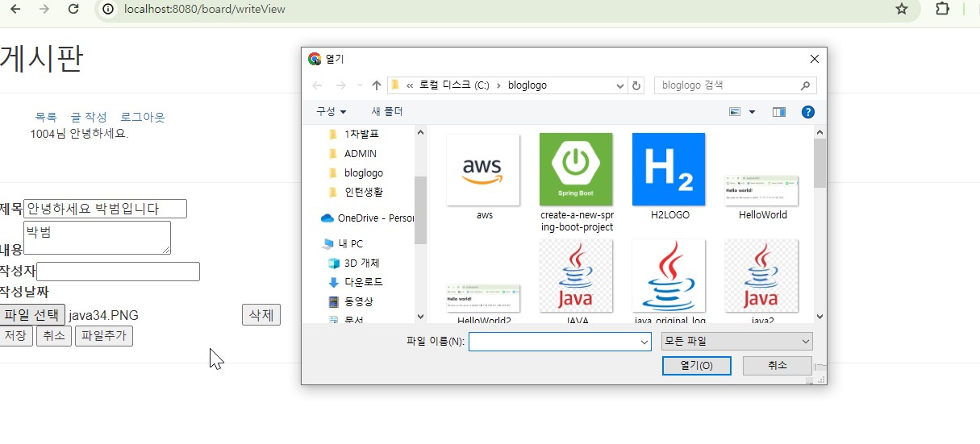The height and width of the screenshot is (444, 980).
Task: Close the 열기 file dialog
Action: coord(815,59)
